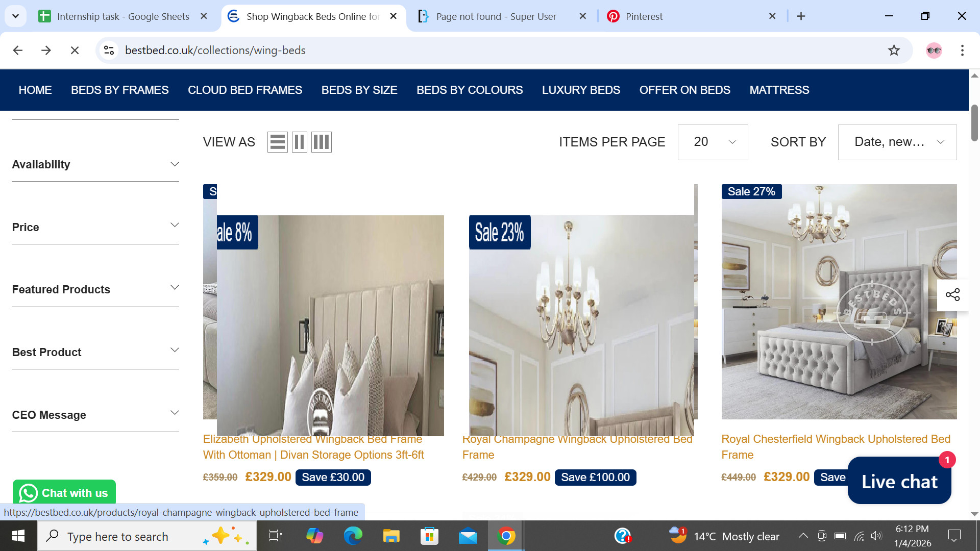The height and width of the screenshot is (551, 980).
Task: Bookmark this page with star icon
Action: (894, 50)
